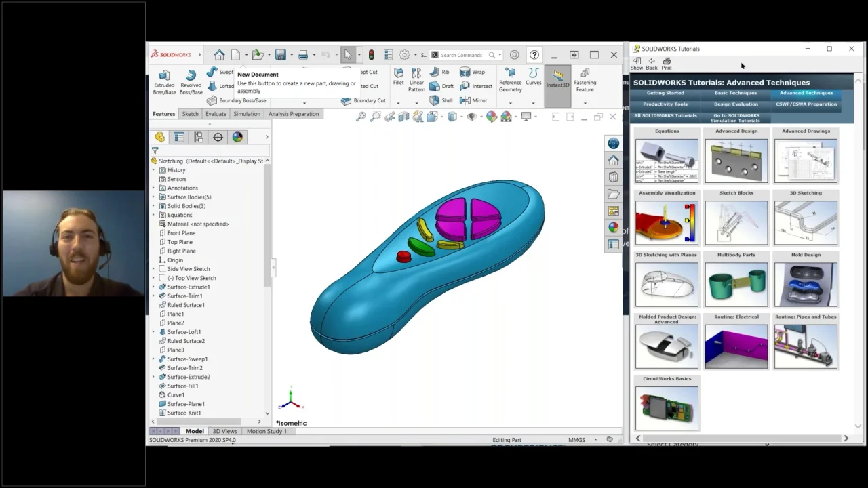The image size is (868, 488).
Task: Open the Motion Study 1 tab
Action: coord(267,431)
